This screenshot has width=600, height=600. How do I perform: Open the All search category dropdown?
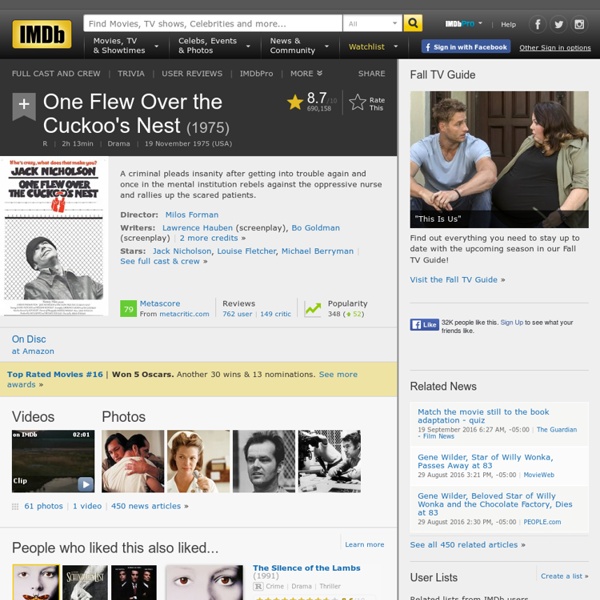pos(372,23)
